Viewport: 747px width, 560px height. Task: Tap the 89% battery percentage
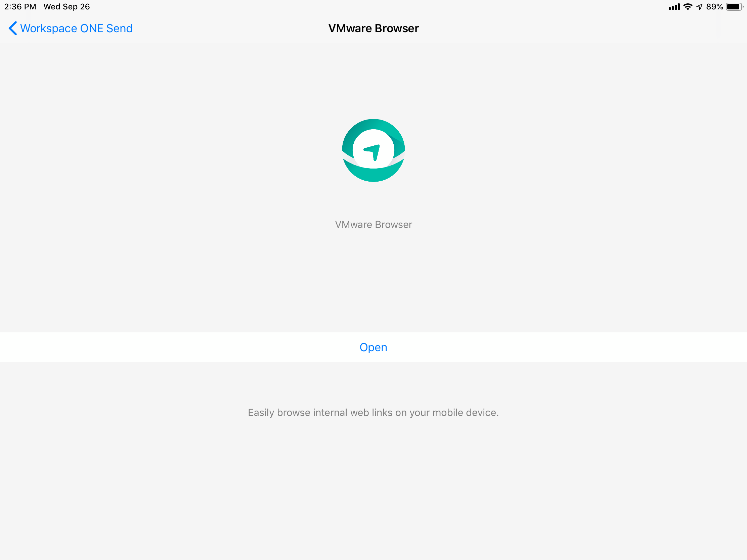(714, 7)
